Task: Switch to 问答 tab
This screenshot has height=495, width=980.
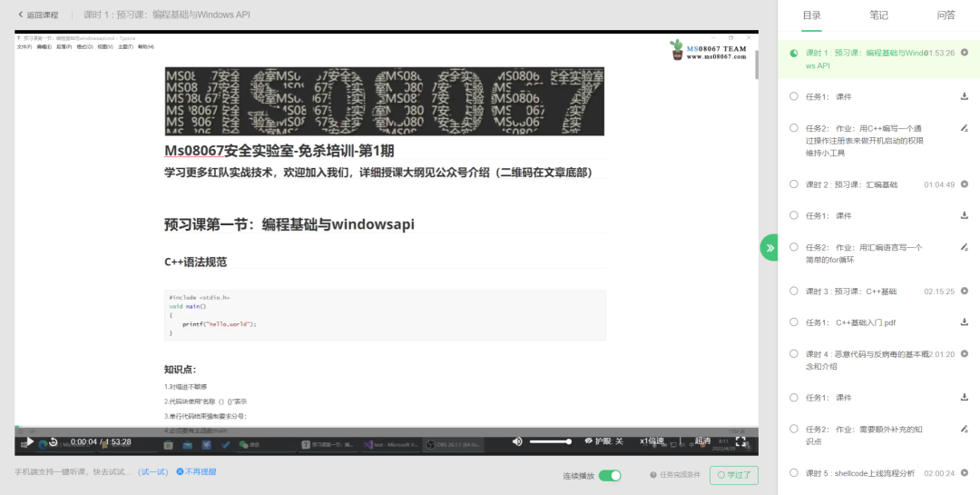Action: [x=946, y=15]
